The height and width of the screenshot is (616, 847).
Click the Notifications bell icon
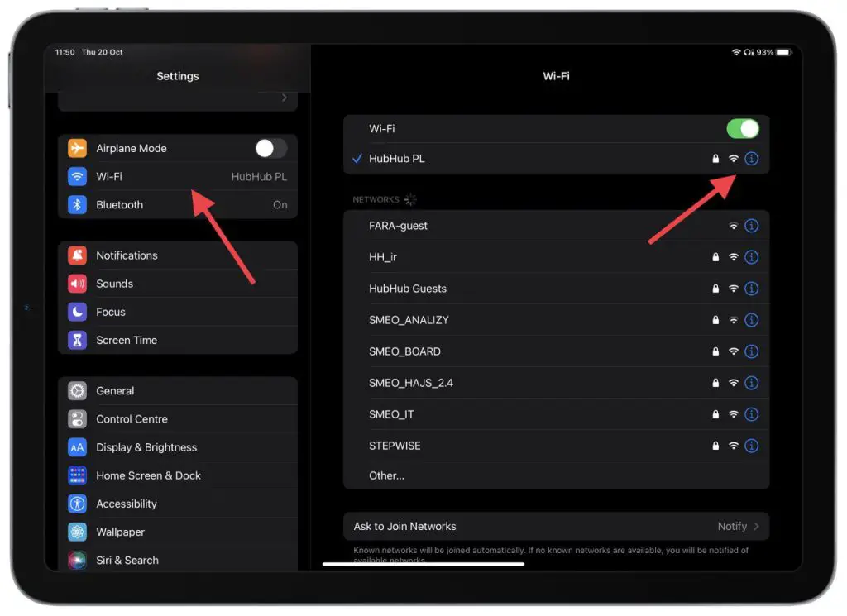point(77,255)
